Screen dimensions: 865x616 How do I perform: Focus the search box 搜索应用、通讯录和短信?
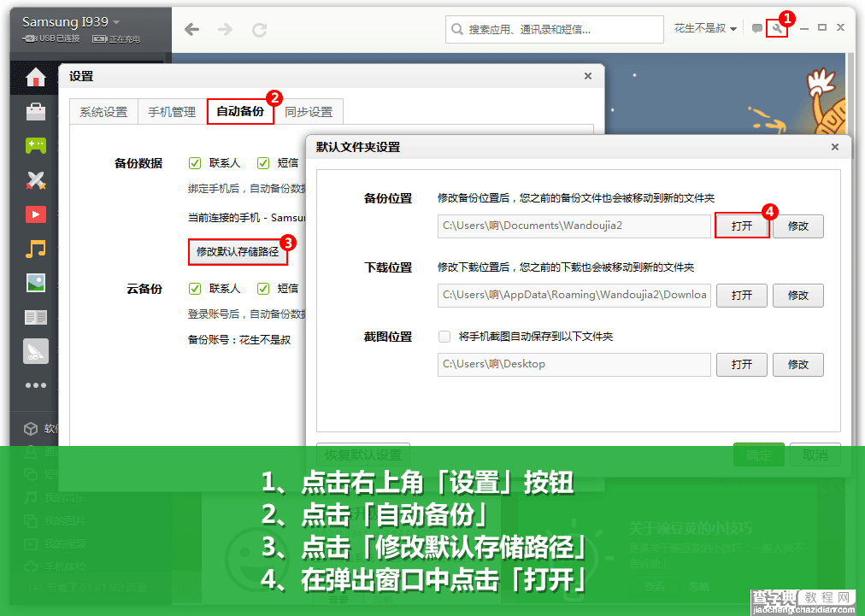[x=554, y=29]
